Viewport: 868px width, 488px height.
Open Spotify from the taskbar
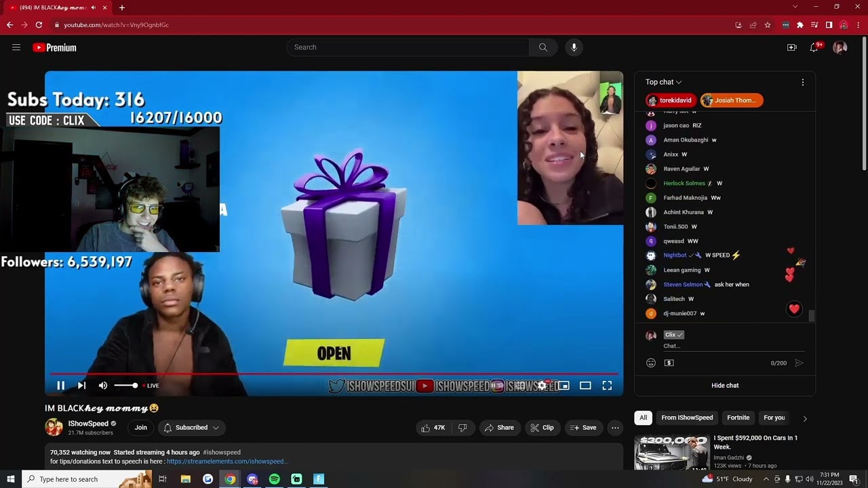[274, 479]
